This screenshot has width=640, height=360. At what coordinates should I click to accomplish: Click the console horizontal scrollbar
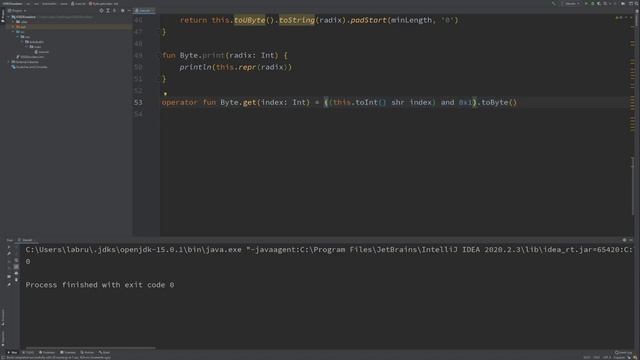pos(91,348)
